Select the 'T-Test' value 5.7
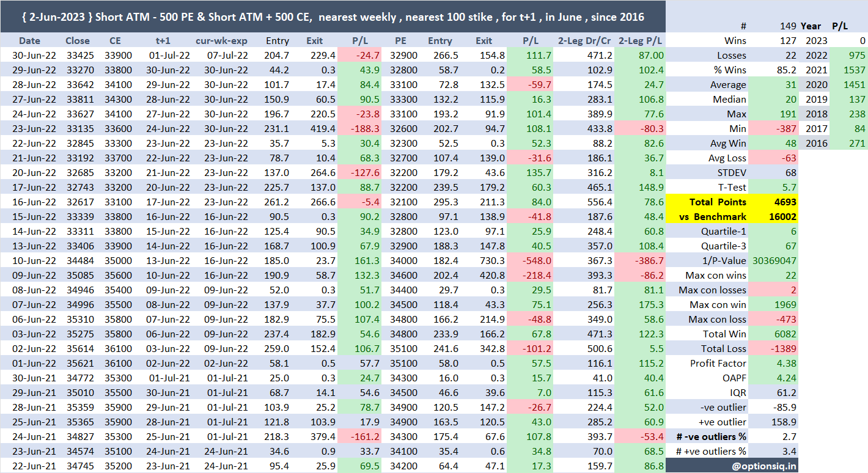868x473 pixels. click(790, 188)
